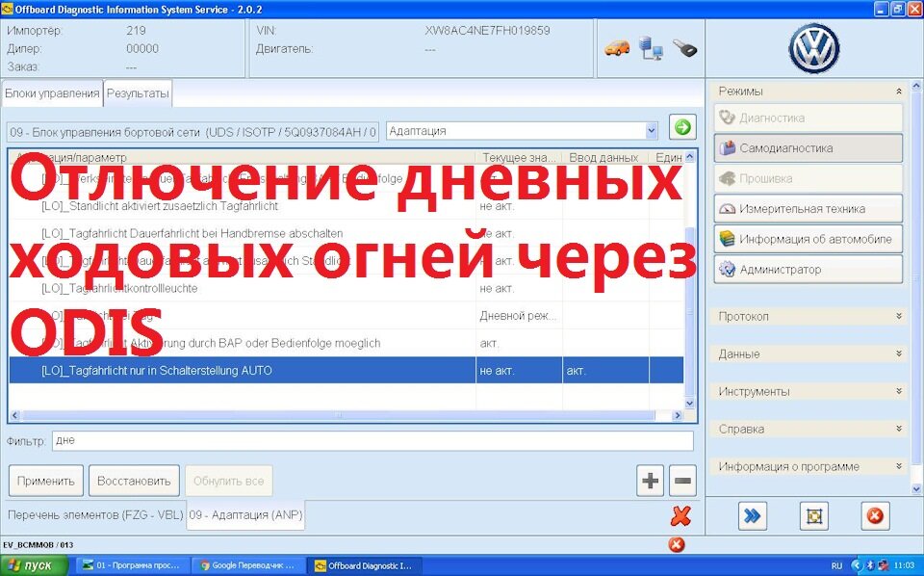Open the Адаптация function dropdown
The height and width of the screenshot is (576, 924).
tap(652, 131)
